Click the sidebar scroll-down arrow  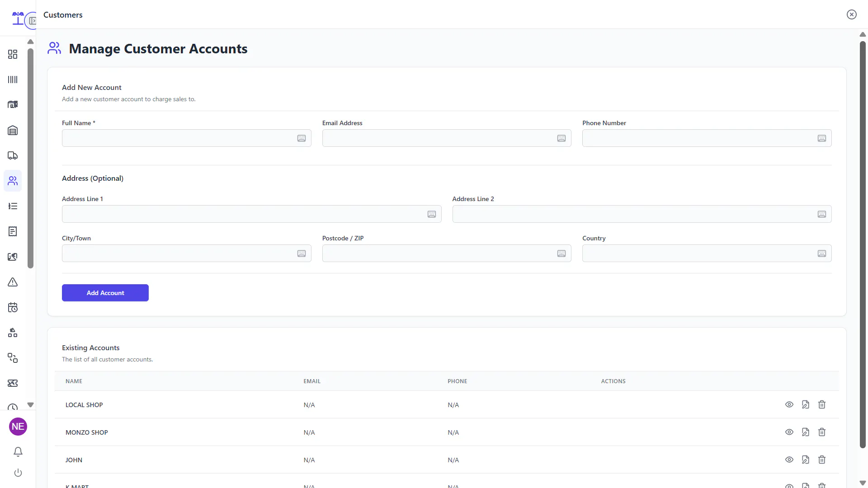30,405
